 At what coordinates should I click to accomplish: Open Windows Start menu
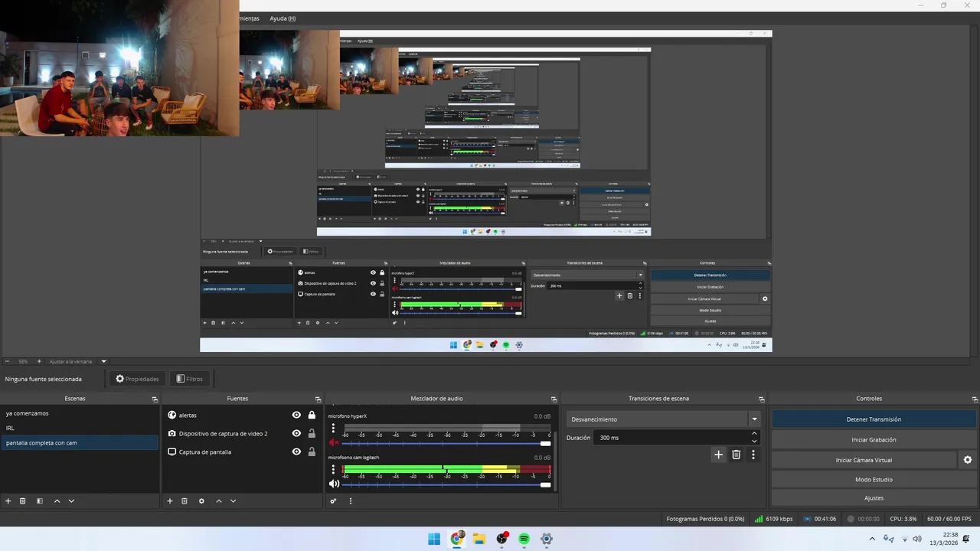point(434,539)
